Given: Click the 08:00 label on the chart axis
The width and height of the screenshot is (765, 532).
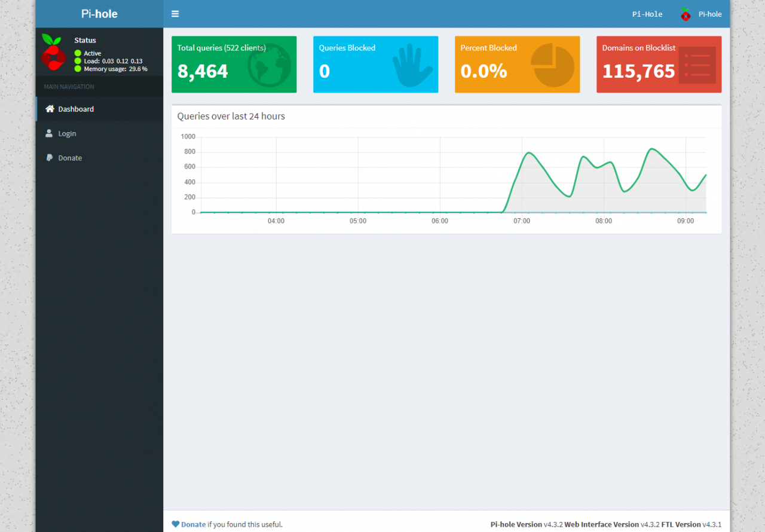Looking at the screenshot, I should click(x=604, y=221).
